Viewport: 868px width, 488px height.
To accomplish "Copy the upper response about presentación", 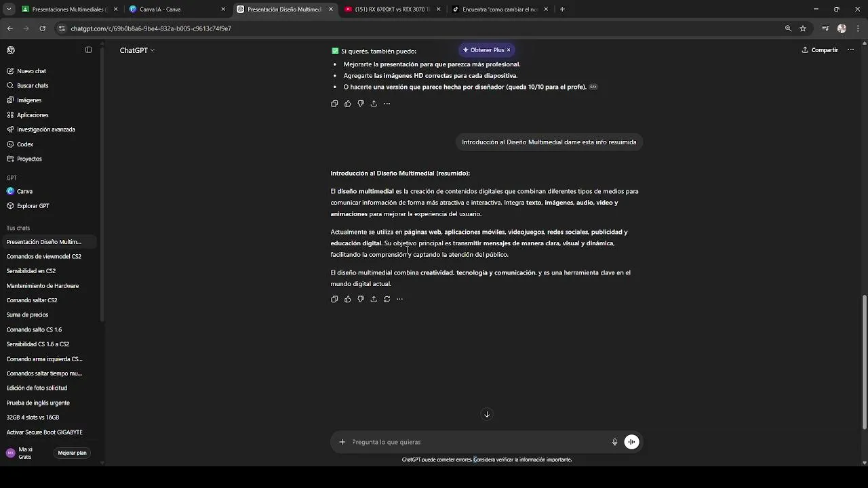I will pos(334,104).
